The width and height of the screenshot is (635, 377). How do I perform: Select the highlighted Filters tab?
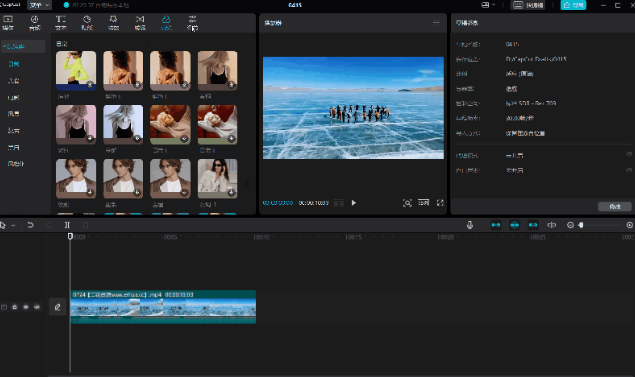(166, 23)
